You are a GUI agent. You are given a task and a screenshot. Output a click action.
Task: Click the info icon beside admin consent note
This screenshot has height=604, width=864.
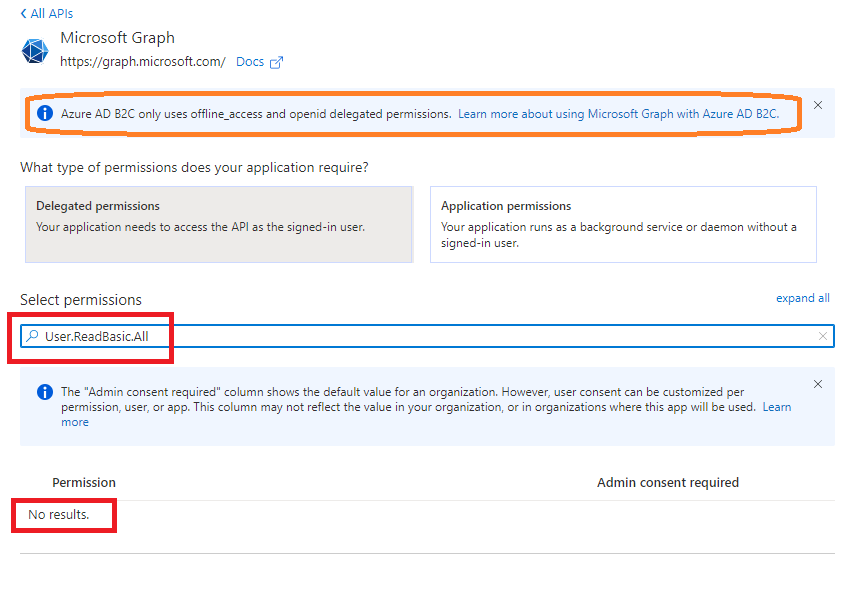(x=45, y=390)
